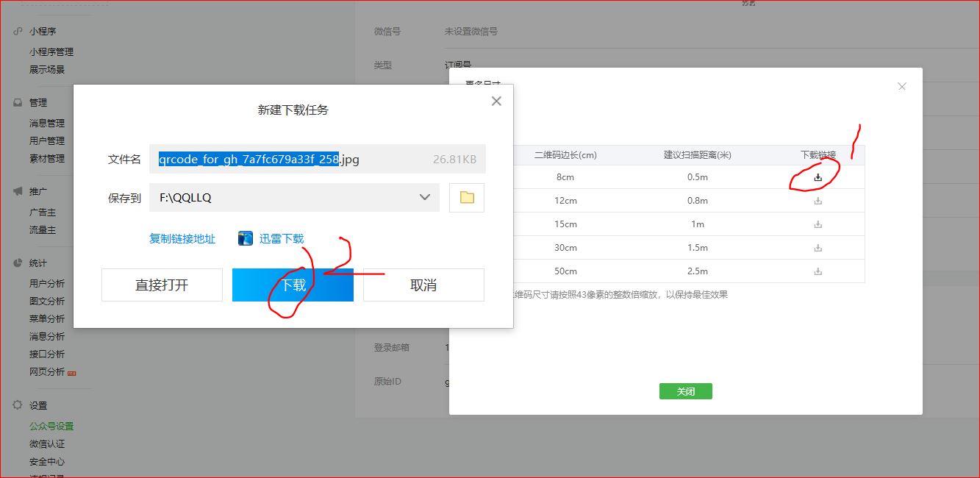Click the download icon in the 30cm row

[x=818, y=248]
